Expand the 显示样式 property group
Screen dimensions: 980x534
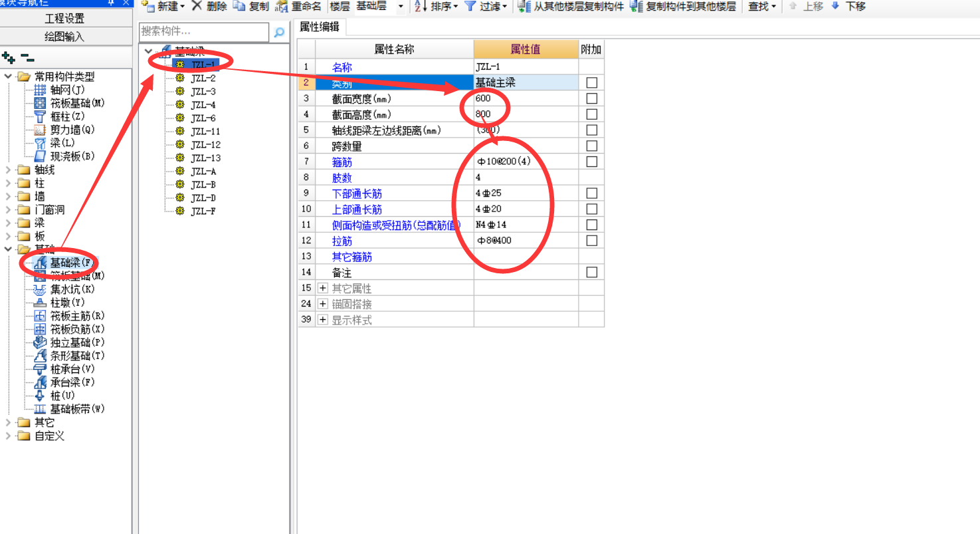(323, 321)
